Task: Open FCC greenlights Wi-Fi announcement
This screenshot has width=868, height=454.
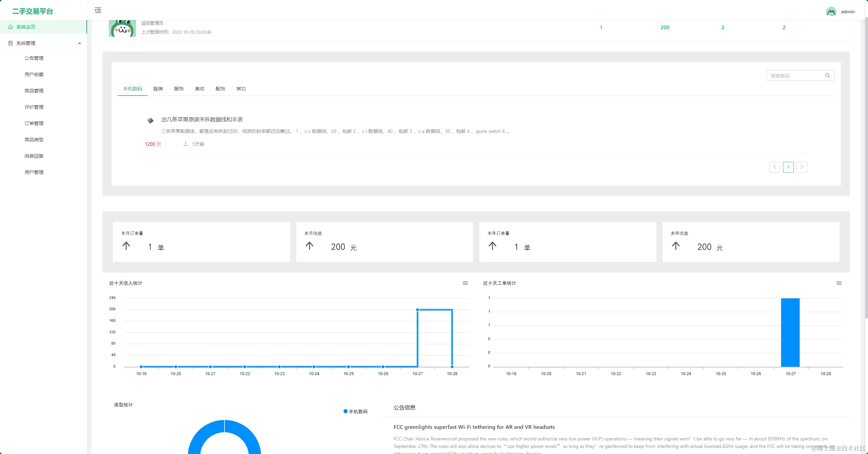Action: 474,427
